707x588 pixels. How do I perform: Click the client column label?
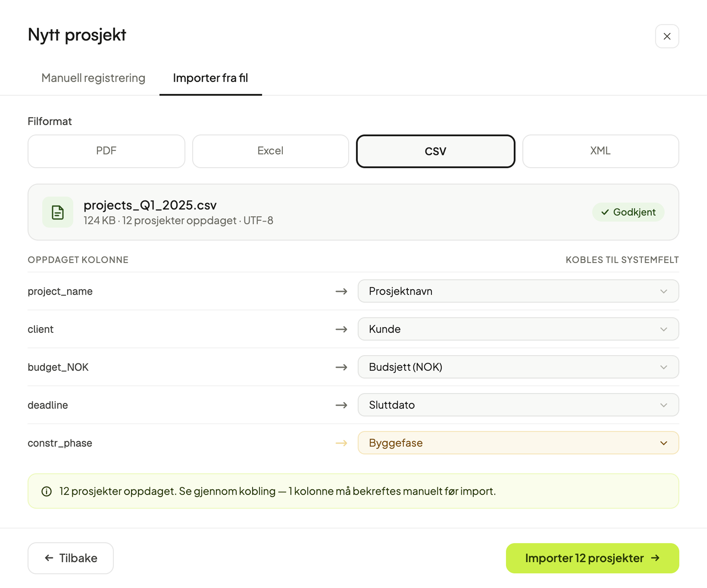(40, 329)
